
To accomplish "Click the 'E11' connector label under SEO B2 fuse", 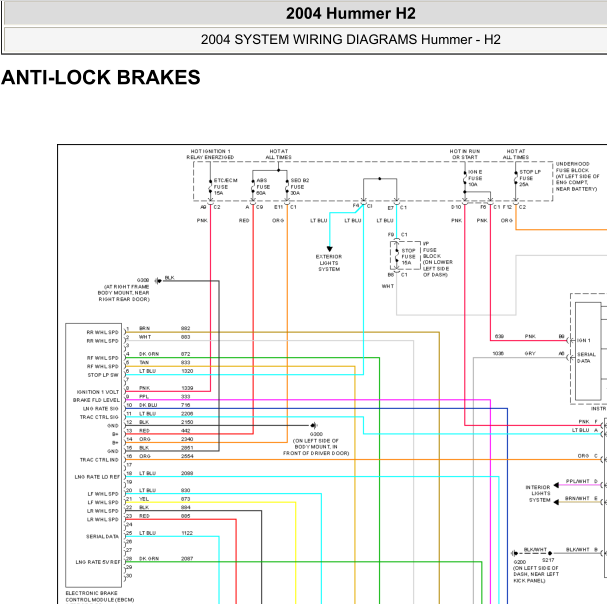I will pyautogui.click(x=278, y=207).
